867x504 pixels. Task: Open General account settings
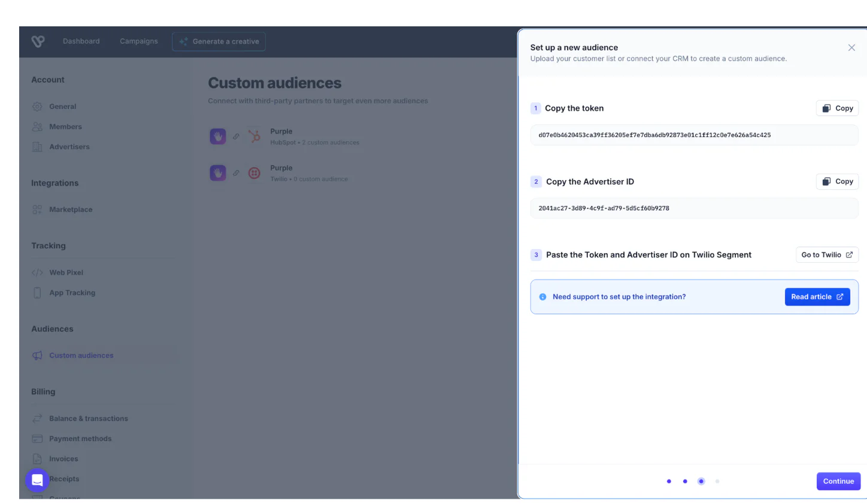(x=63, y=107)
